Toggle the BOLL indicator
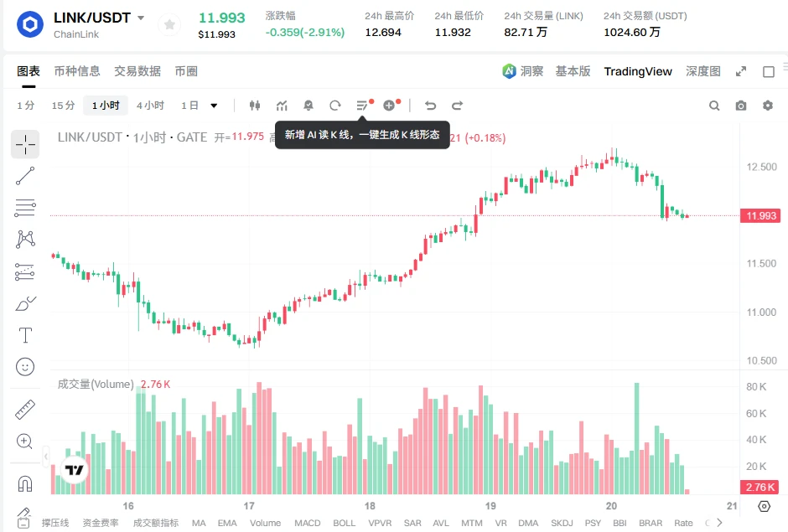 [344, 523]
